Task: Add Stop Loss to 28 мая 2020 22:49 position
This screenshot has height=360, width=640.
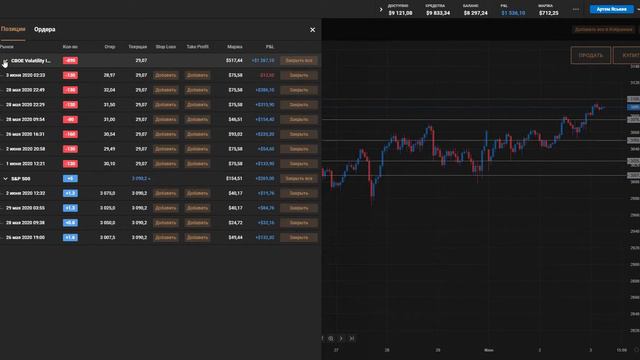Action: 165,90
